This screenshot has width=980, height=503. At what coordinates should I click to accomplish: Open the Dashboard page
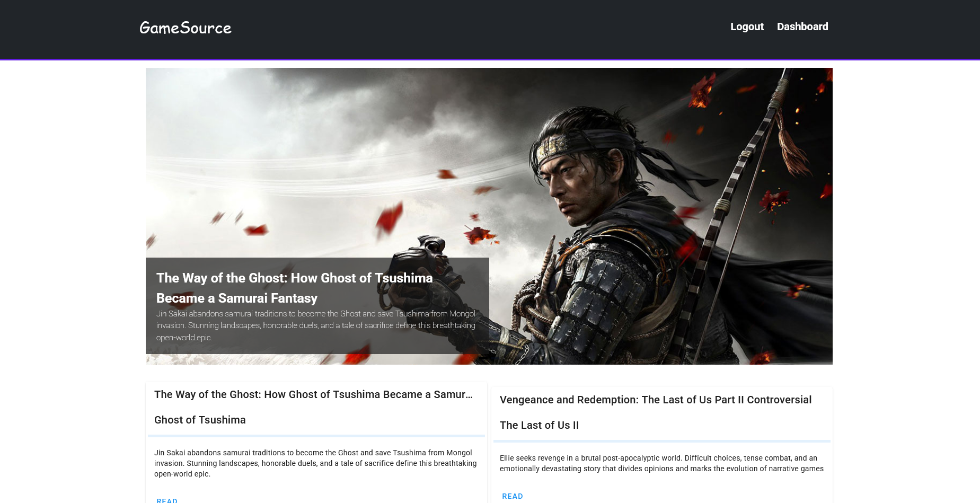tap(802, 27)
